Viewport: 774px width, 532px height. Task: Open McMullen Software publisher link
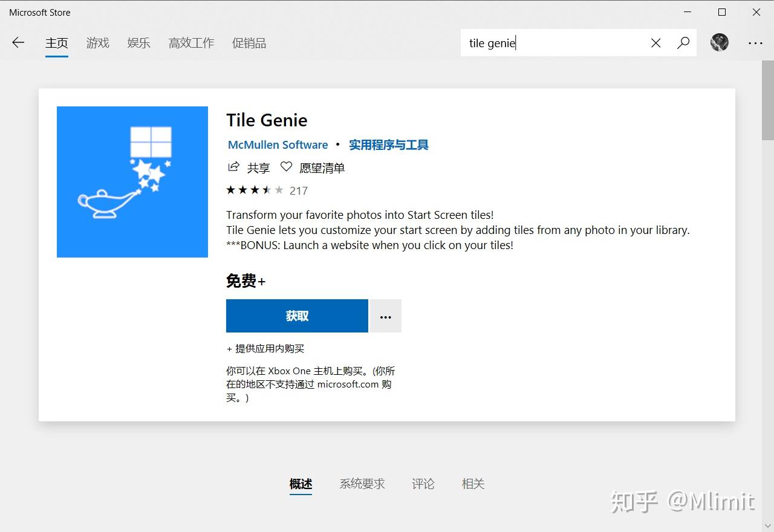tap(278, 145)
